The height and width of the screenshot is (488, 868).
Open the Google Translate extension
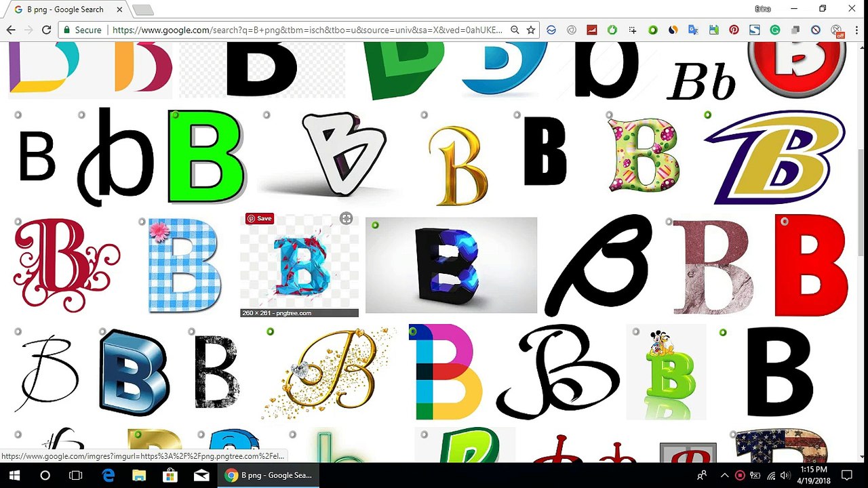(x=693, y=30)
